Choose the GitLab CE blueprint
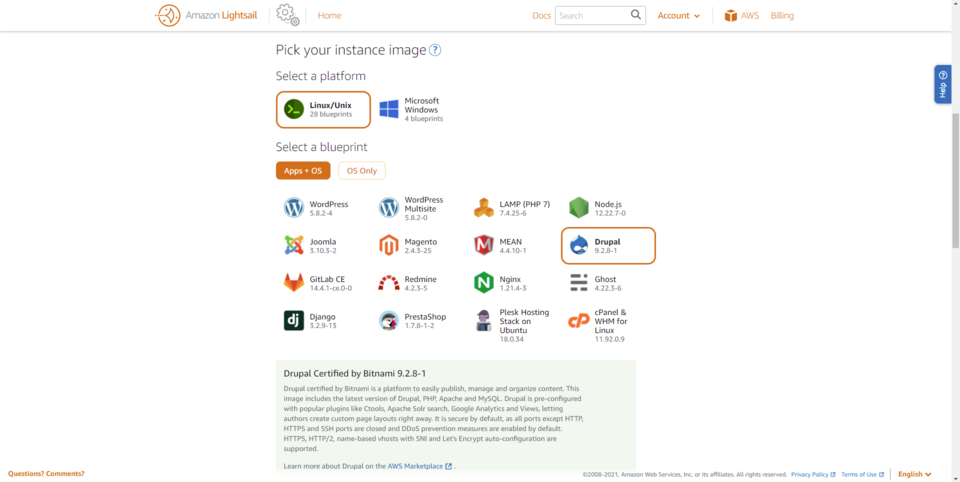Viewport: 960px width, 482px height. 323,283
